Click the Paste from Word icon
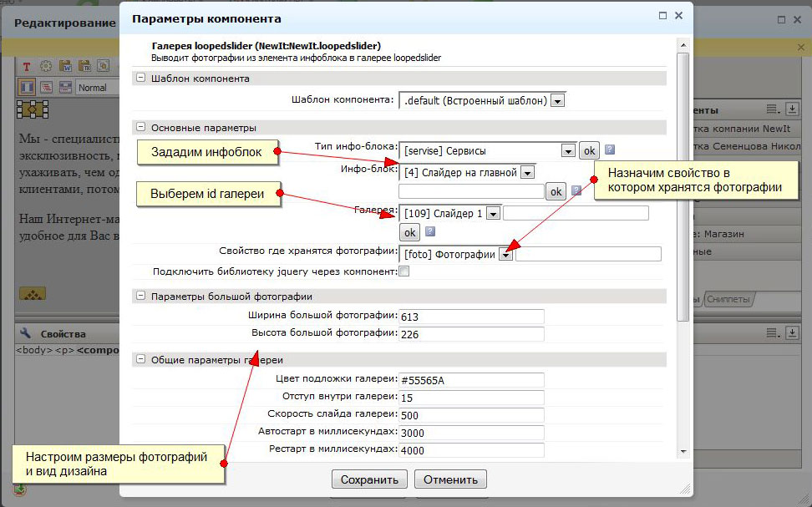 click(x=65, y=66)
